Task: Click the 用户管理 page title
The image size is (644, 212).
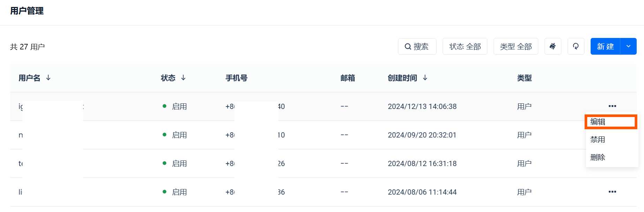Action: click(x=27, y=11)
